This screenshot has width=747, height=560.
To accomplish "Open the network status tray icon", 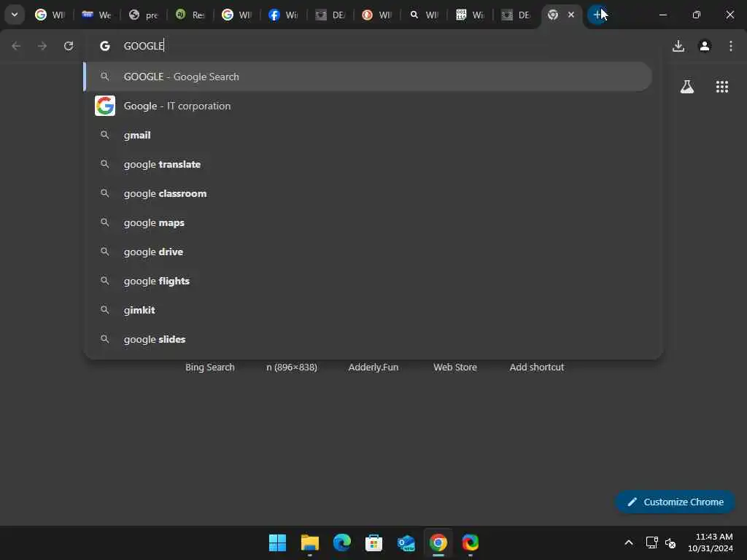I will pos(651,542).
